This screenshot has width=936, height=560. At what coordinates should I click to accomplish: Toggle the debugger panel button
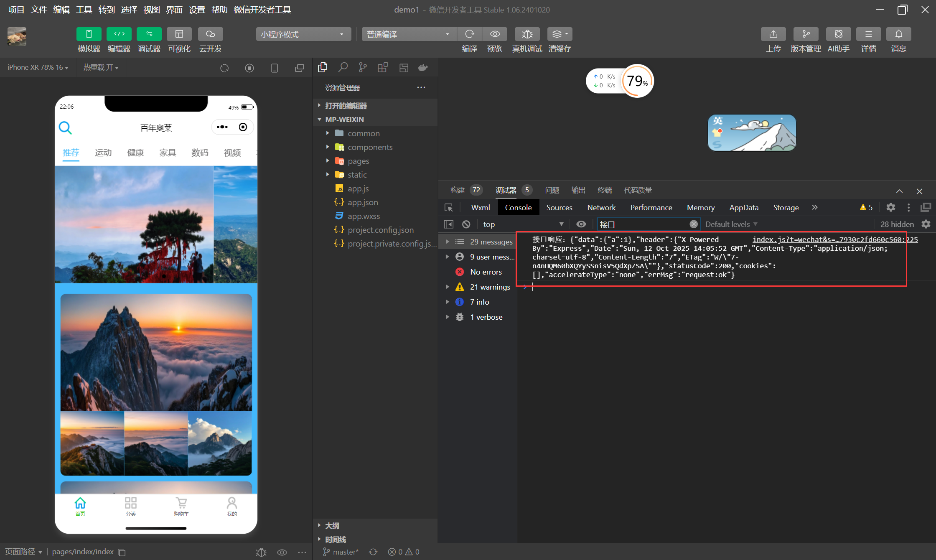[149, 34]
